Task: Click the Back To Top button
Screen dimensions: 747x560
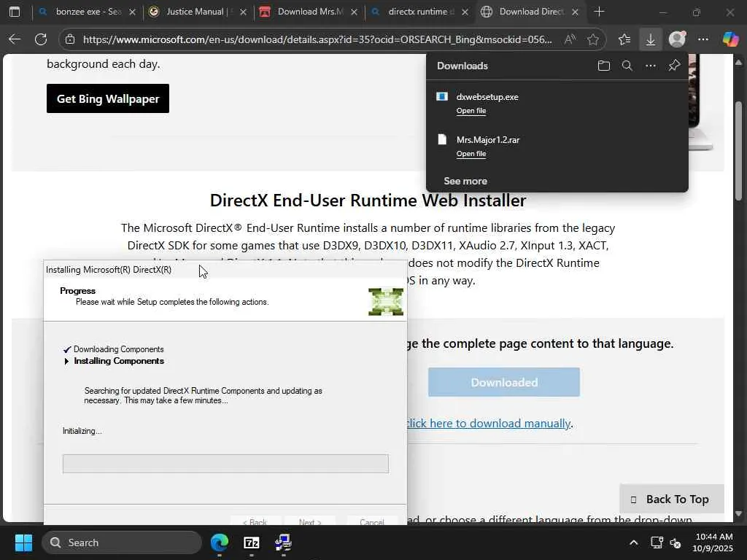Action: [x=672, y=499]
